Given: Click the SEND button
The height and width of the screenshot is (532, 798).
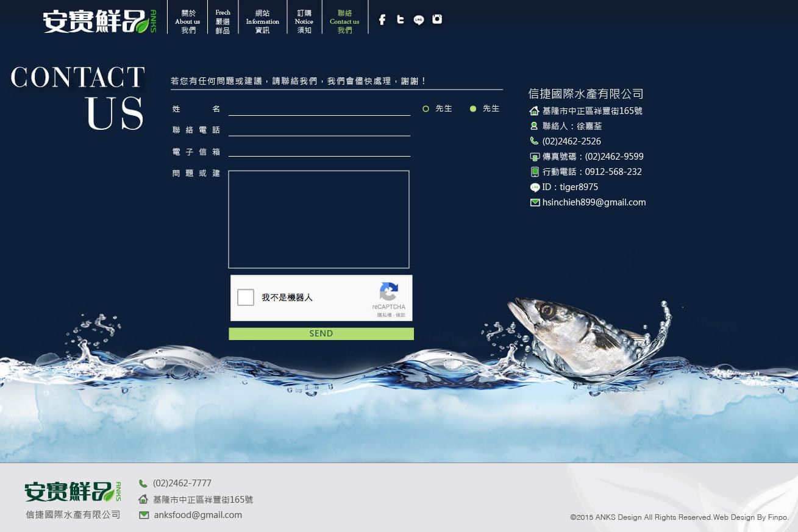Looking at the screenshot, I should [x=321, y=333].
